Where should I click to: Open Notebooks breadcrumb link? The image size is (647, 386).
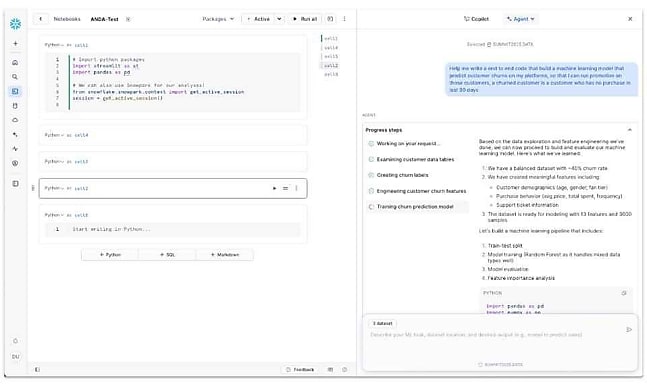(67, 19)
